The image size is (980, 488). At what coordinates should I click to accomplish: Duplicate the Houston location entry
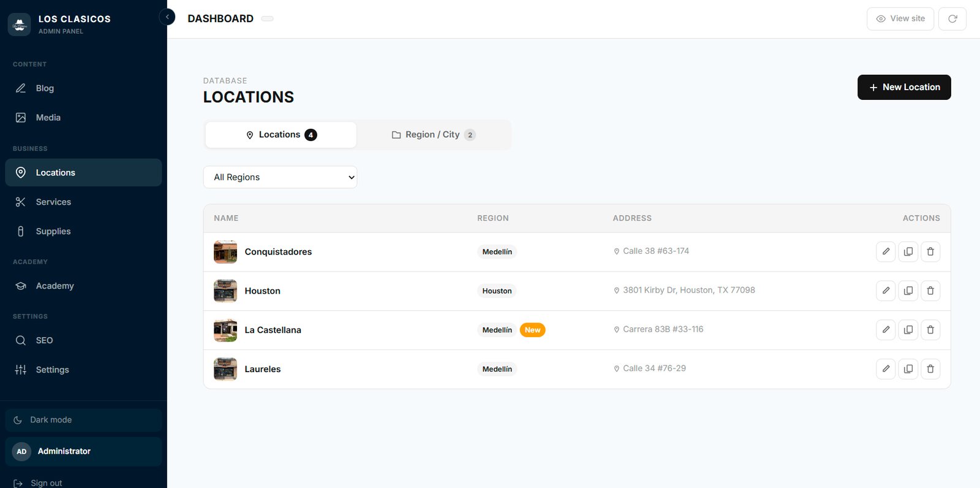[x=908, y=291]
